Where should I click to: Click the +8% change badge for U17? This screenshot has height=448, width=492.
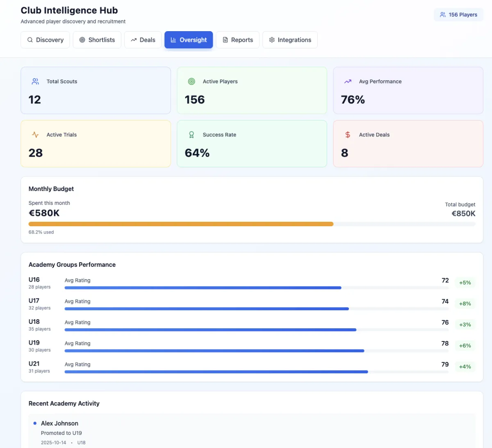(465, 304)
